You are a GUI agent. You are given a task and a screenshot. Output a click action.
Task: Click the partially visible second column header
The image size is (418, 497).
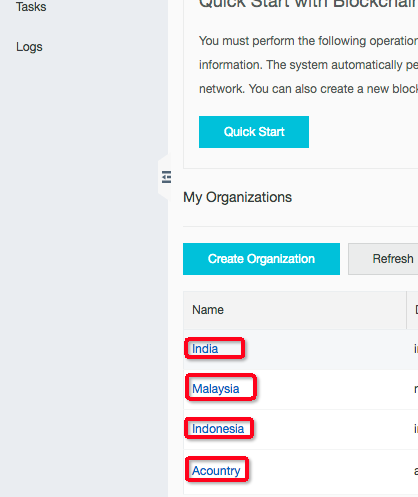(x=416, y=310)
